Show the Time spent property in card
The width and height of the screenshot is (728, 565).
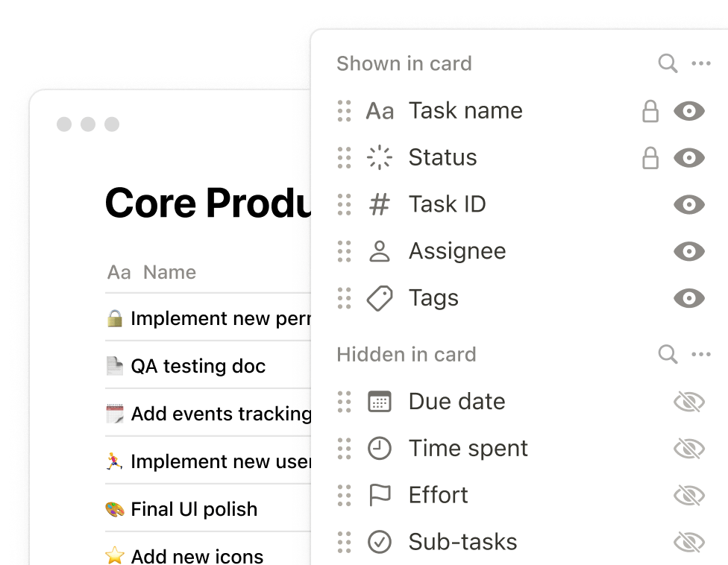[x=688, y=449]
